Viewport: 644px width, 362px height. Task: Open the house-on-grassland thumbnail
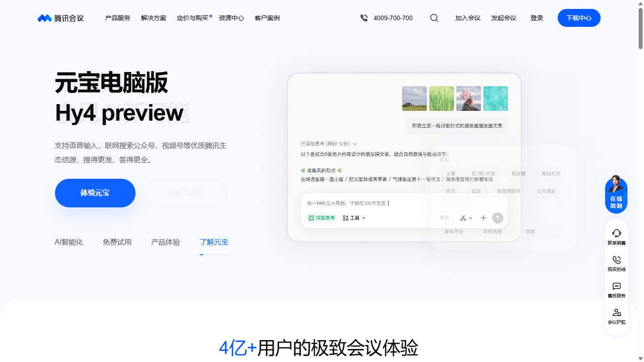415,98
